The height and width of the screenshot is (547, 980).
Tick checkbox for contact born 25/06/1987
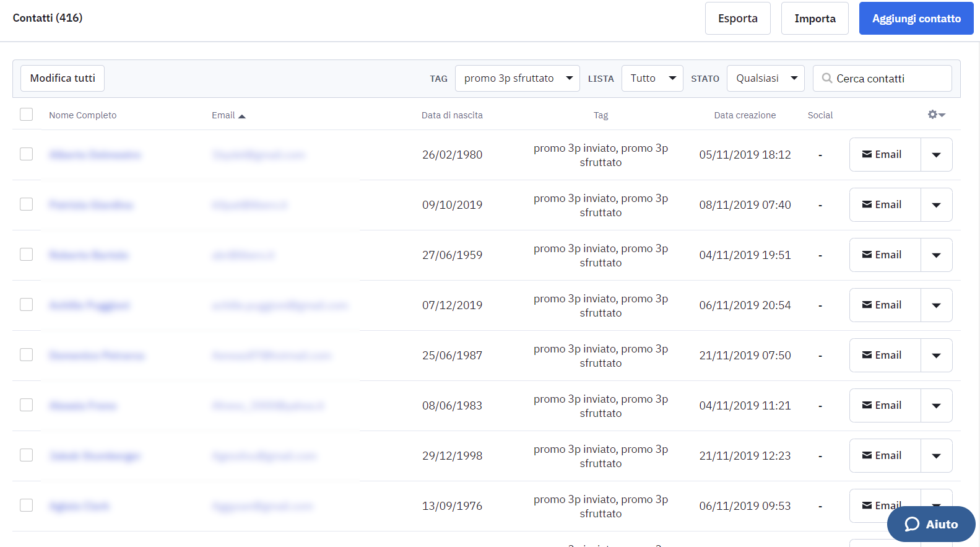26,355
